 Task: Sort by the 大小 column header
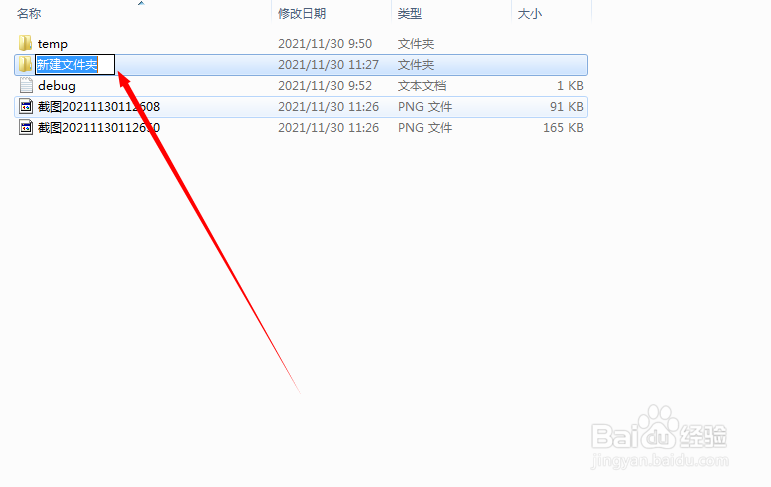(530, 14)
